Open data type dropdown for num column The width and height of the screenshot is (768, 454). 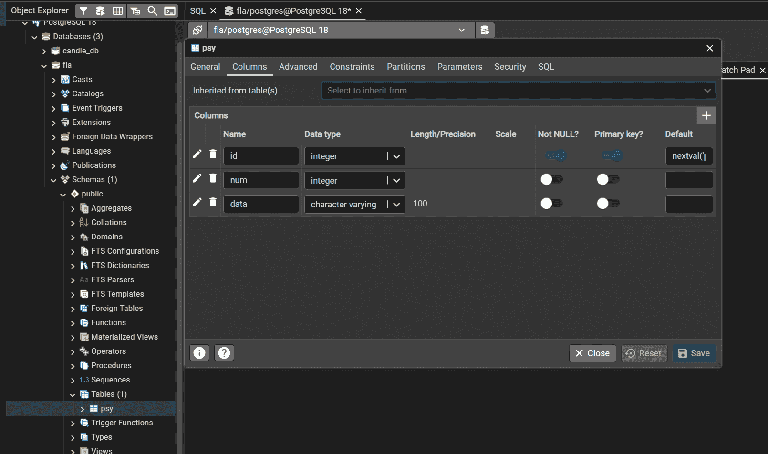point(396,180)
